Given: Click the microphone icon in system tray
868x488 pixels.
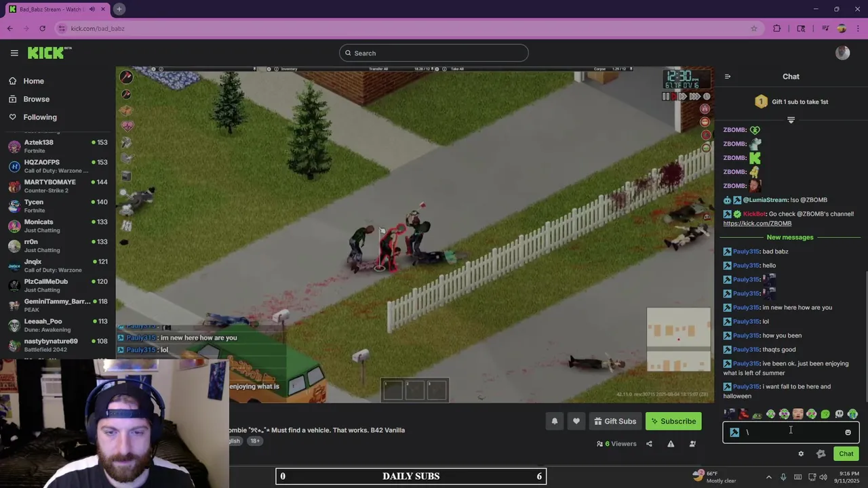Looking at the screenshot, I should tap(783, 477).
